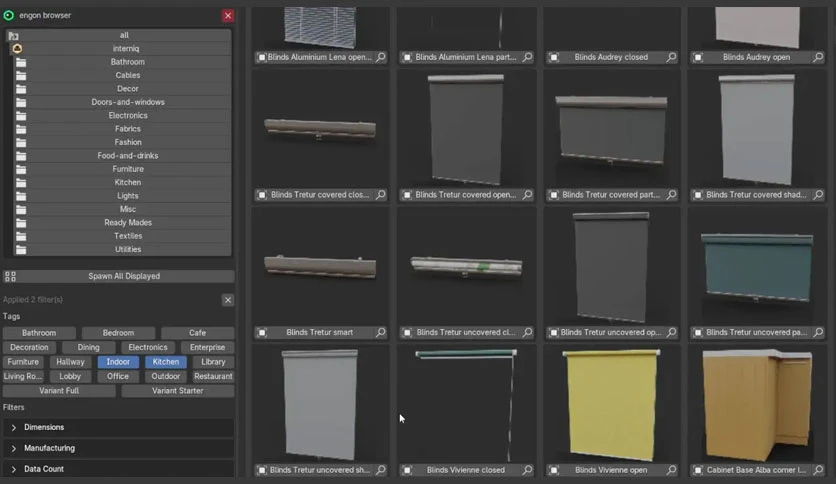Click the magnifier icon for Cabinet Base Alba corner
Screen dimensions: 836x484
818,470
